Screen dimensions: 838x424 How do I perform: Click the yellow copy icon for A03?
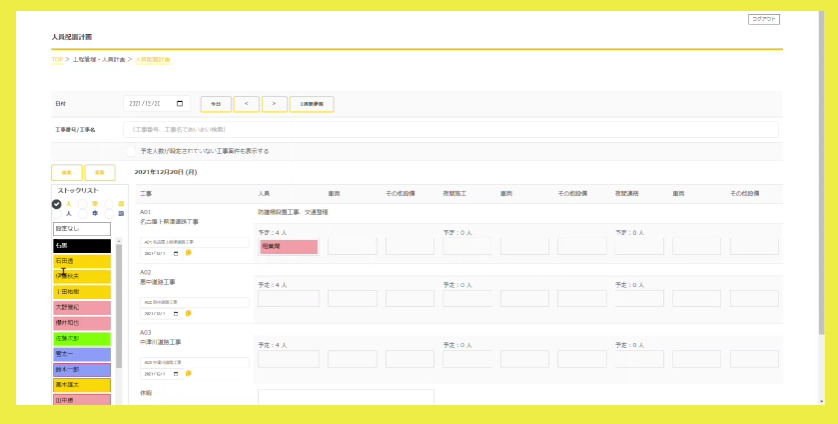188,374
